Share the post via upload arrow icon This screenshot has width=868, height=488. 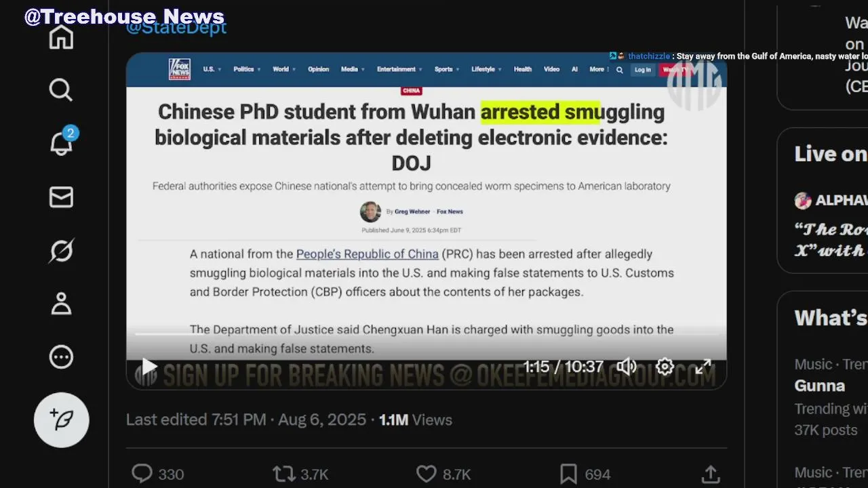click(x=711, y=474)
